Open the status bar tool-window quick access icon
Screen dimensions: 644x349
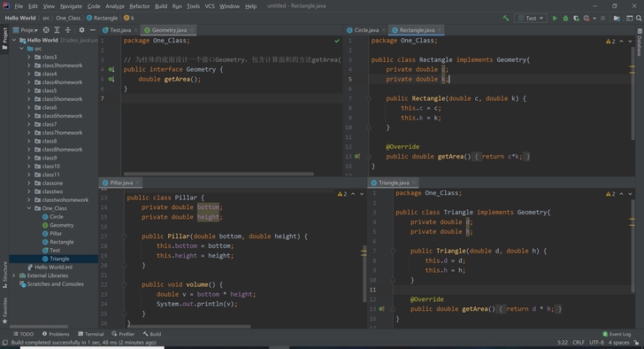(x=5, y=343)
